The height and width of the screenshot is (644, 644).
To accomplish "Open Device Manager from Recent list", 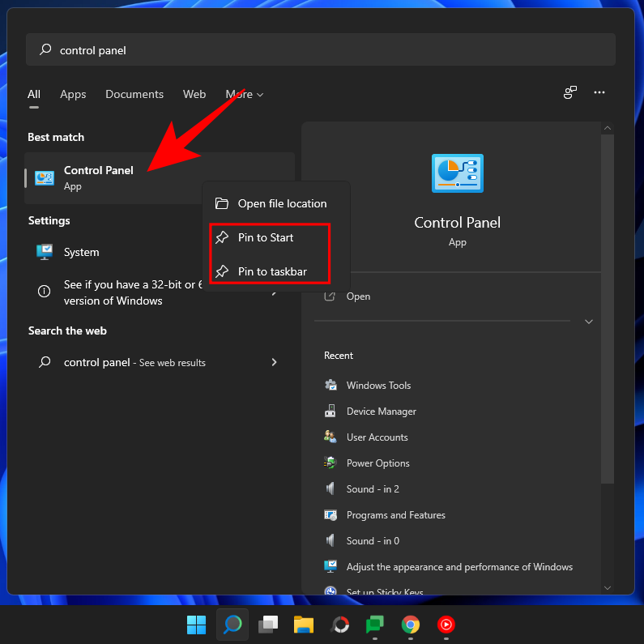I will click(381, 412).
